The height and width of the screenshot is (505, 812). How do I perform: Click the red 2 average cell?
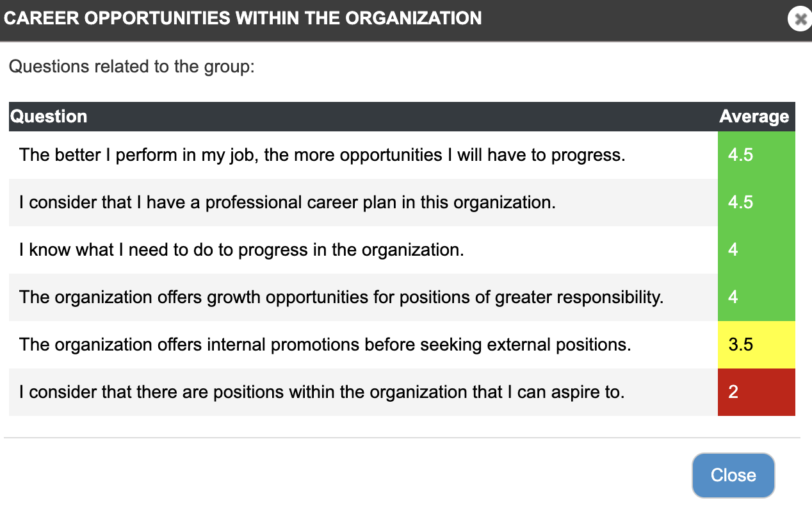click(x=756, y=392)
